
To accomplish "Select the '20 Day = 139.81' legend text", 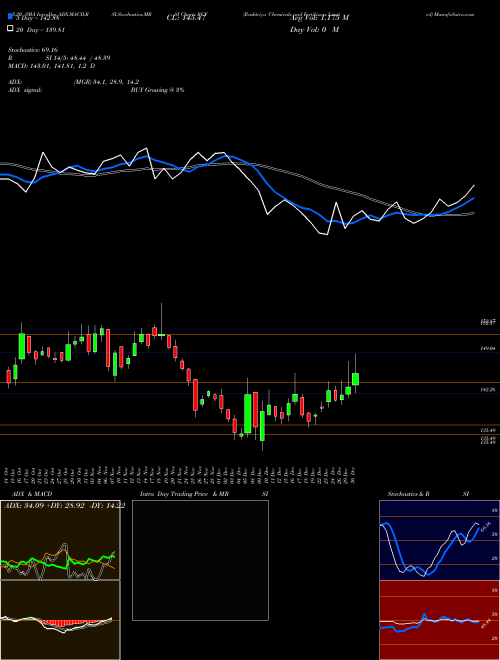I will [40, 30].
